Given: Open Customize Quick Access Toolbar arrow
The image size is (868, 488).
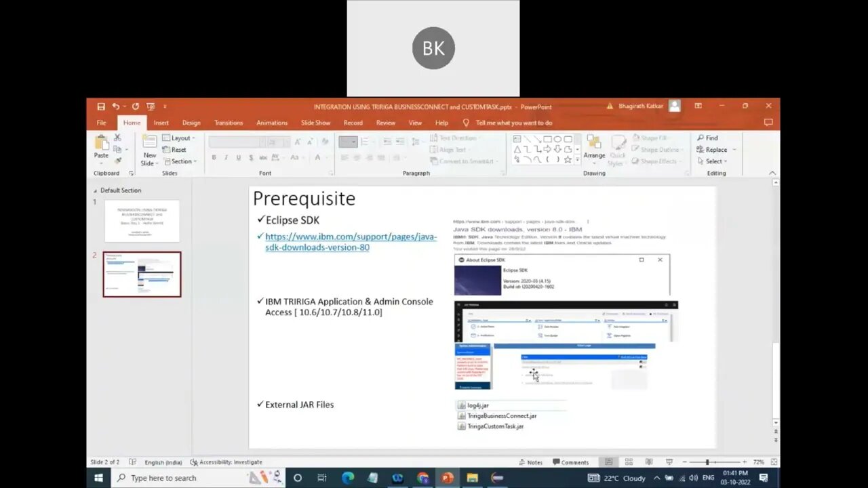Looking at the screenshot, I should (165, 106).
